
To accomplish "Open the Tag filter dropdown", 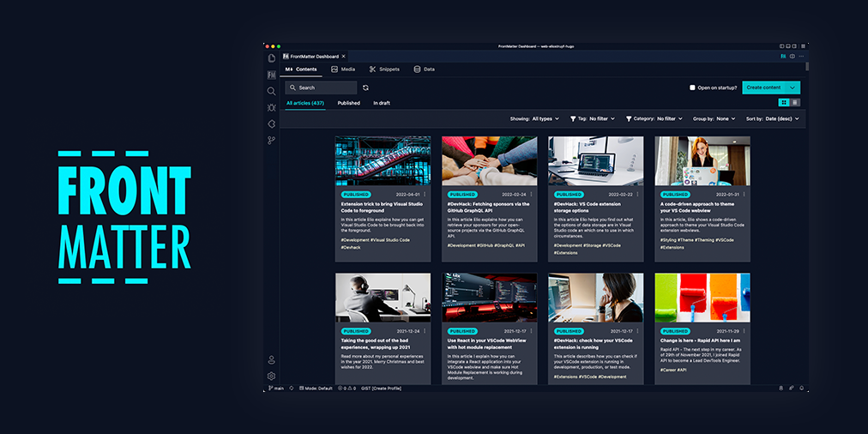I will click(x=599, y=118).
